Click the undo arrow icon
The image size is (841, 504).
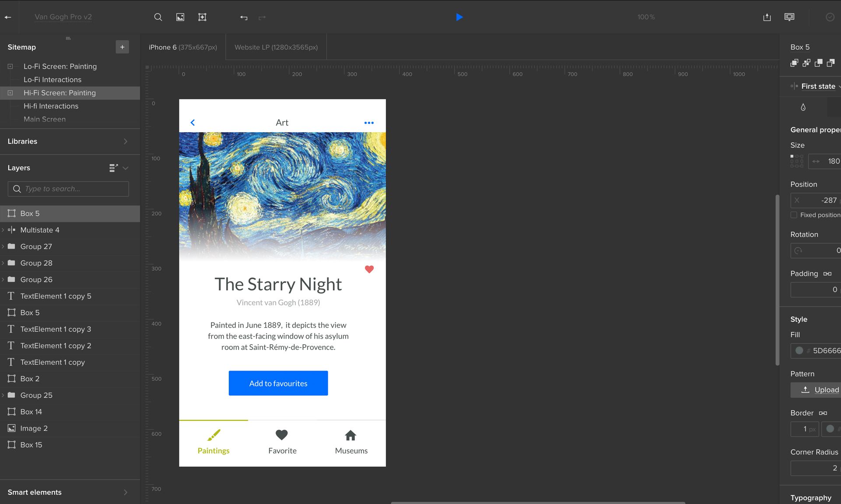tap(244, 17)
